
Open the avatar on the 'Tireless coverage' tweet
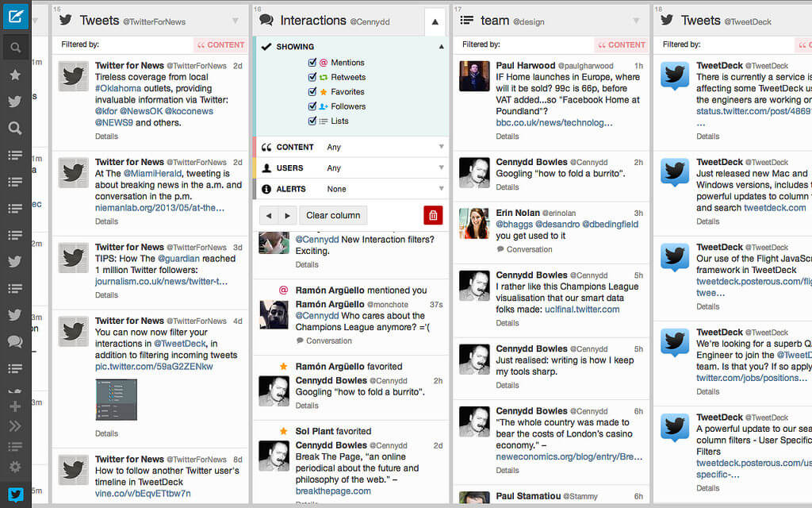[73, 76]
